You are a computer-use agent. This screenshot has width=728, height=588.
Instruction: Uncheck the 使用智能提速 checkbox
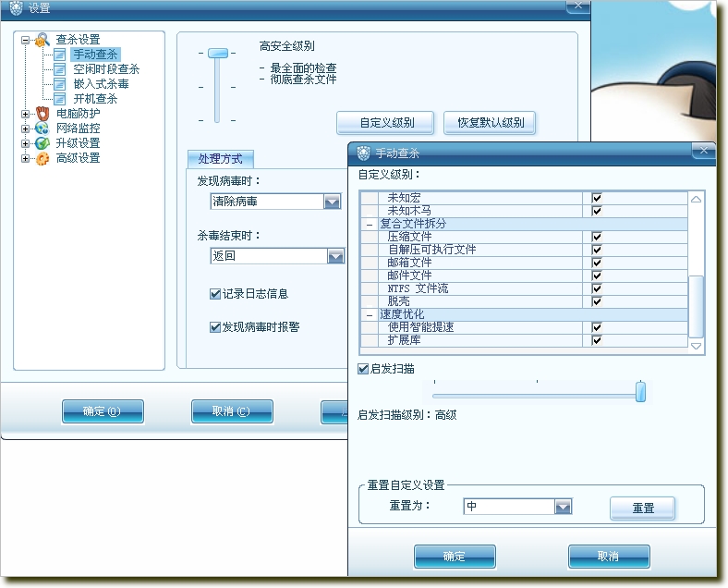click(597, 327)
